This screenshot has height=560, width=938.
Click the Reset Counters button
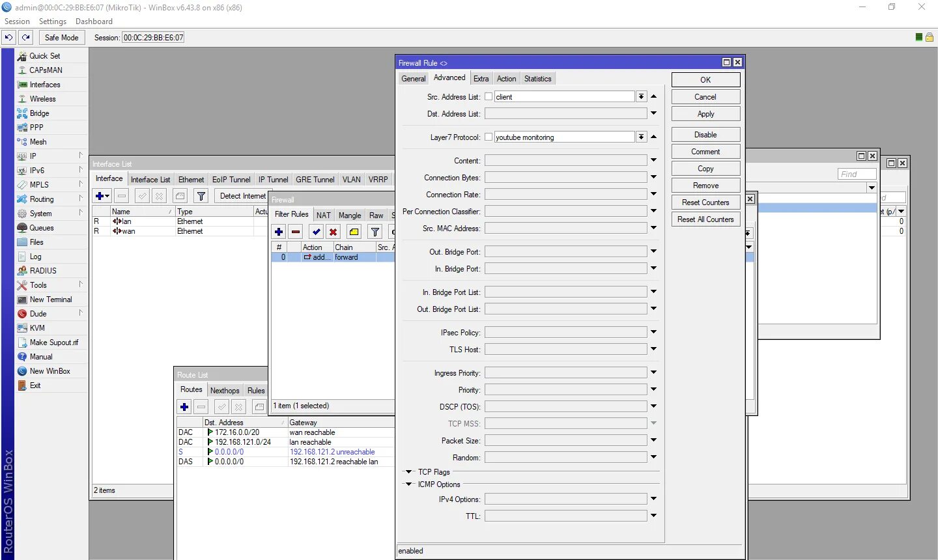click(x=705, y=203)
